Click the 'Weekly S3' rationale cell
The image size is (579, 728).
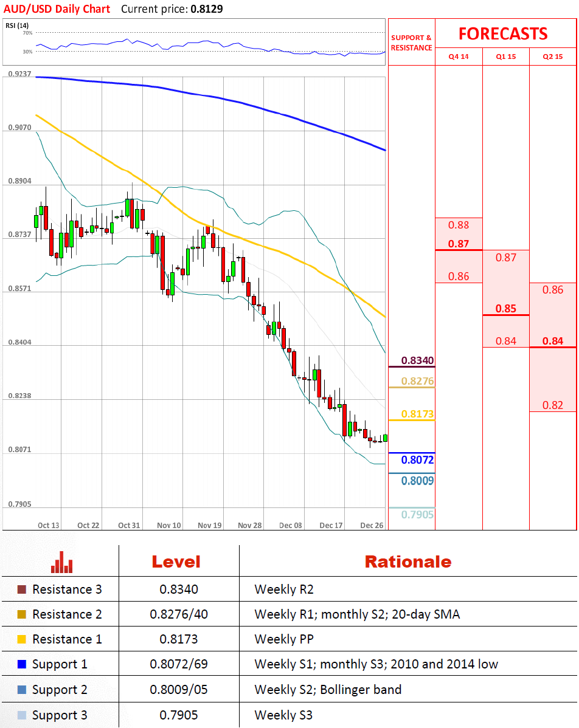coord(283,715)
